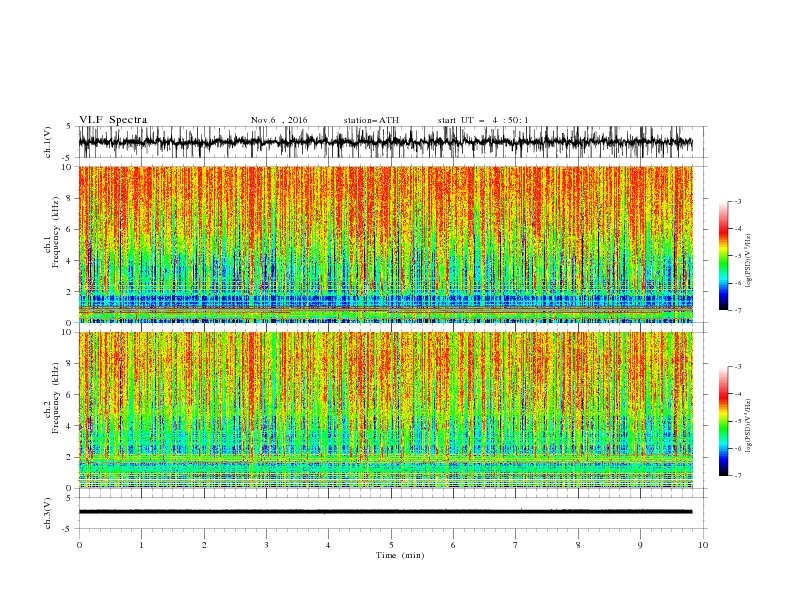The width and height of the screenshot is (792, 612).
Task: Click the "7" tick on the time axis
Action: 516,545
